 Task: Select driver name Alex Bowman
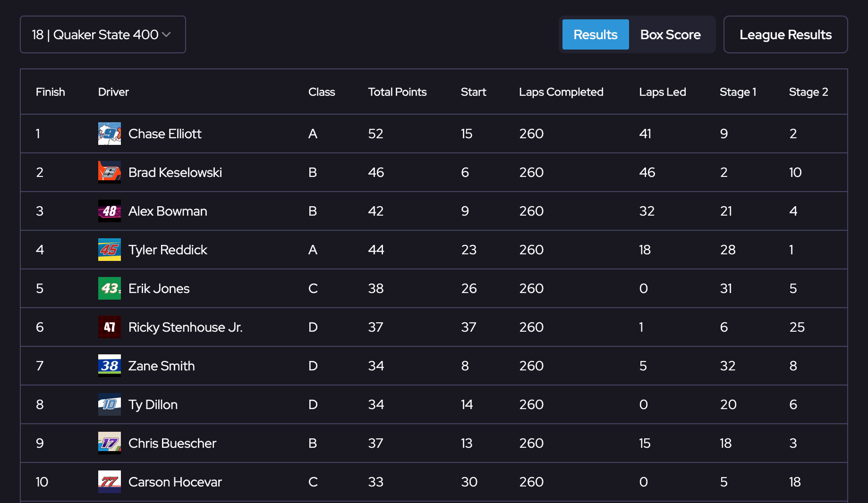click(168, 211)
